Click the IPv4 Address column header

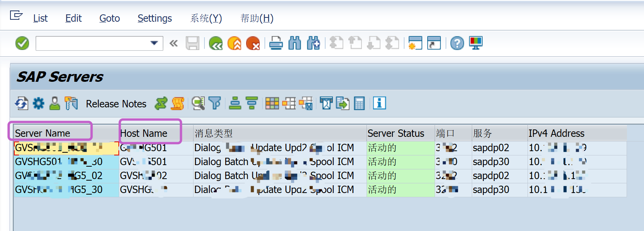click(577, 133)
